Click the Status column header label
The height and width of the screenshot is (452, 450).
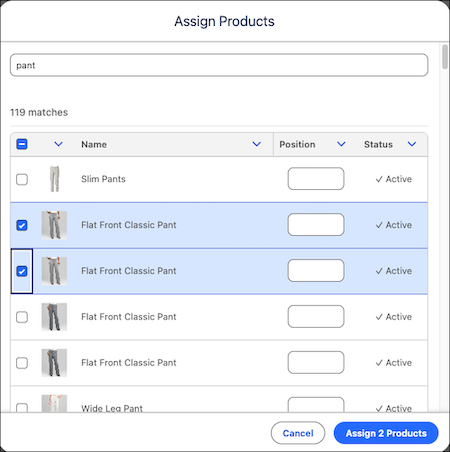[378, 144]
